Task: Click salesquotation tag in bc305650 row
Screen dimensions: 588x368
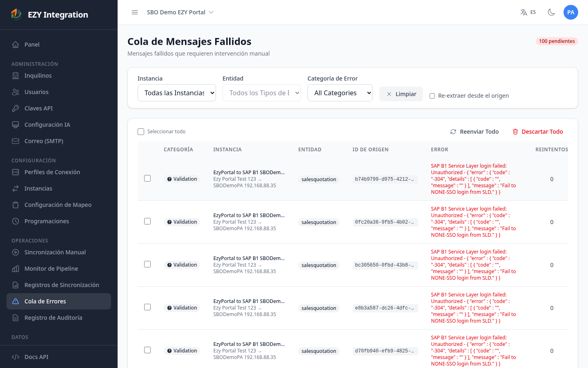Action: click(x=319, y=265)
